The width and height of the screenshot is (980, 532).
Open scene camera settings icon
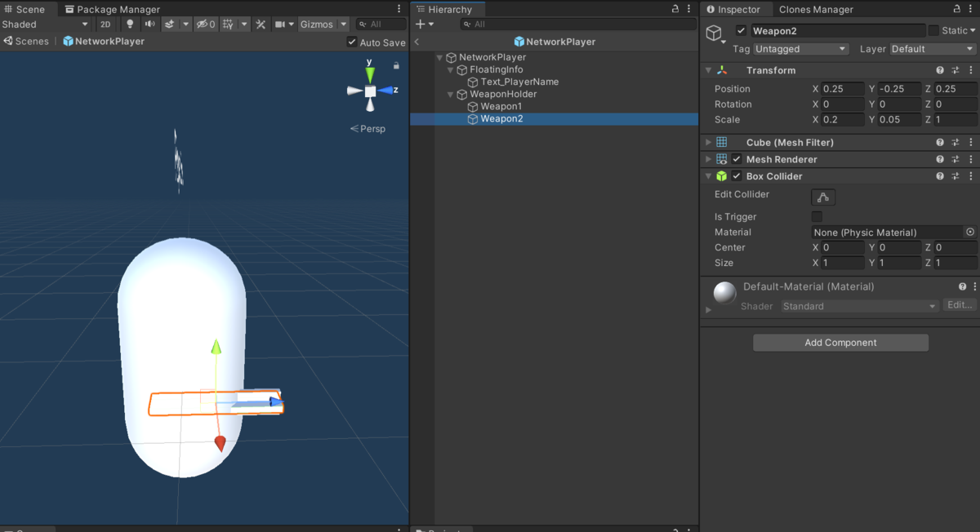click(x=280, y=24)
